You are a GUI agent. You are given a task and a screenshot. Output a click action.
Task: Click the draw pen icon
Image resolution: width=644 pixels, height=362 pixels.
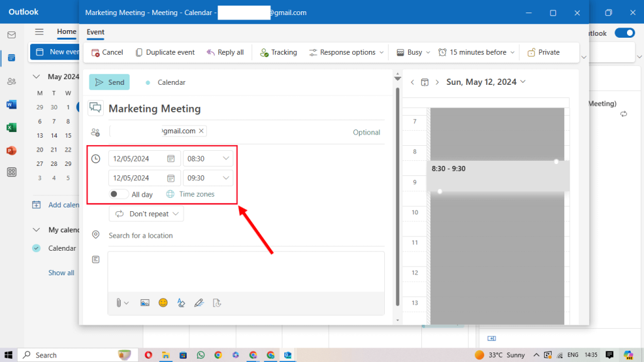click(x=199, y=303)
